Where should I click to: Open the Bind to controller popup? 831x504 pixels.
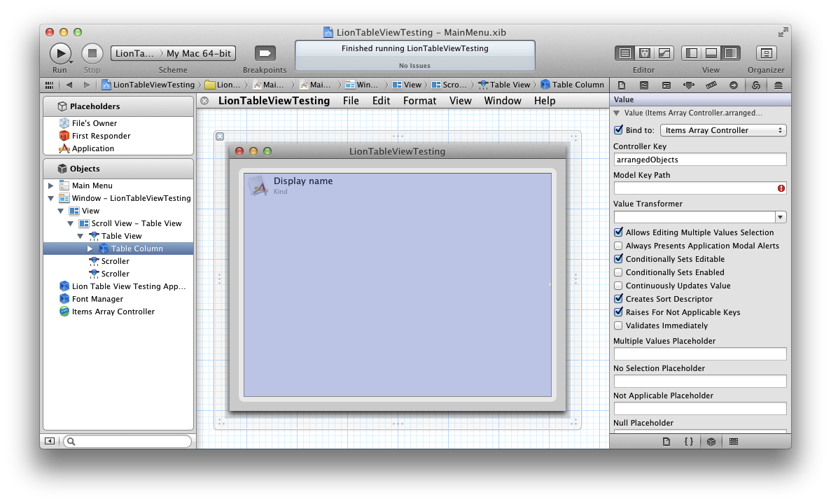(x=723, y=130)
